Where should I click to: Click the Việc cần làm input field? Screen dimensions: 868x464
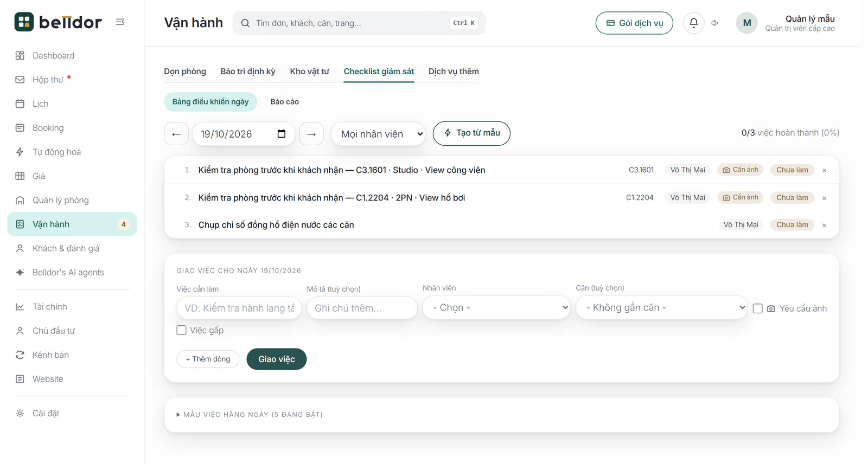[239, 308]
